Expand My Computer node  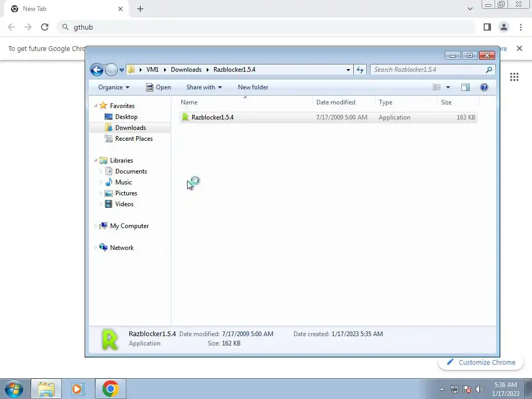[x=96, y=226]
